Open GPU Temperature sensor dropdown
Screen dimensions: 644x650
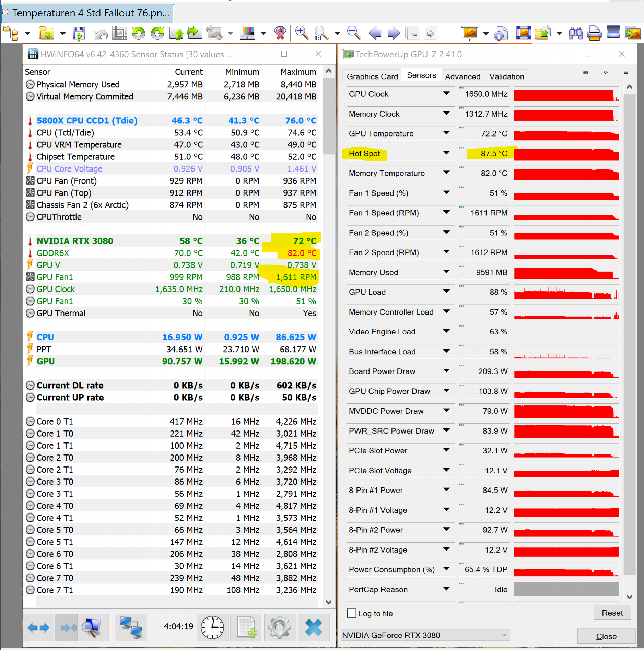pos(446,133)
